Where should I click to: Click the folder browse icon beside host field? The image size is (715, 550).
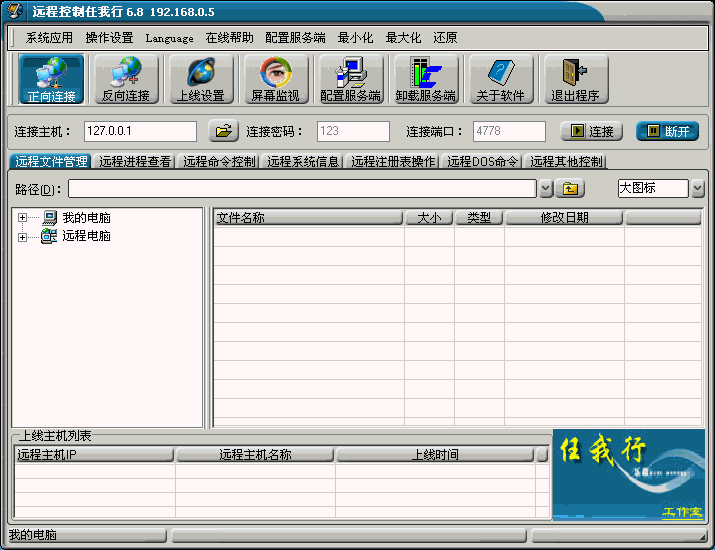tap(223, 131)
